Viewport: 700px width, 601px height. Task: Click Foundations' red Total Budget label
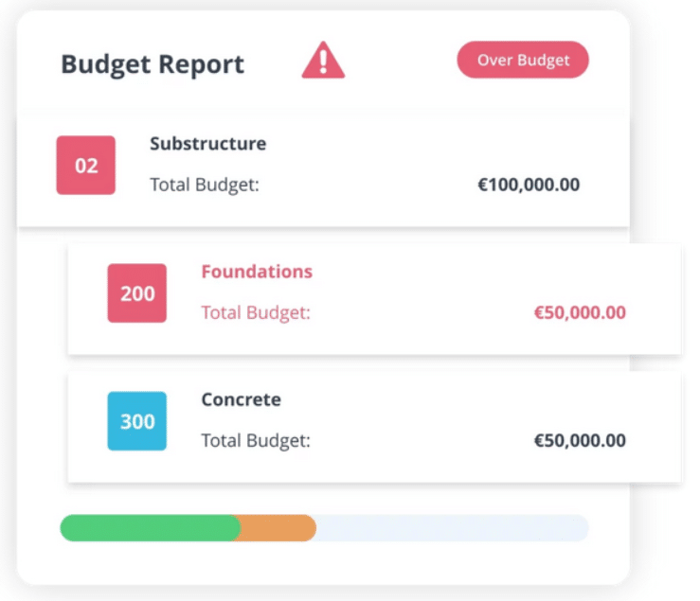pos(256,312)
